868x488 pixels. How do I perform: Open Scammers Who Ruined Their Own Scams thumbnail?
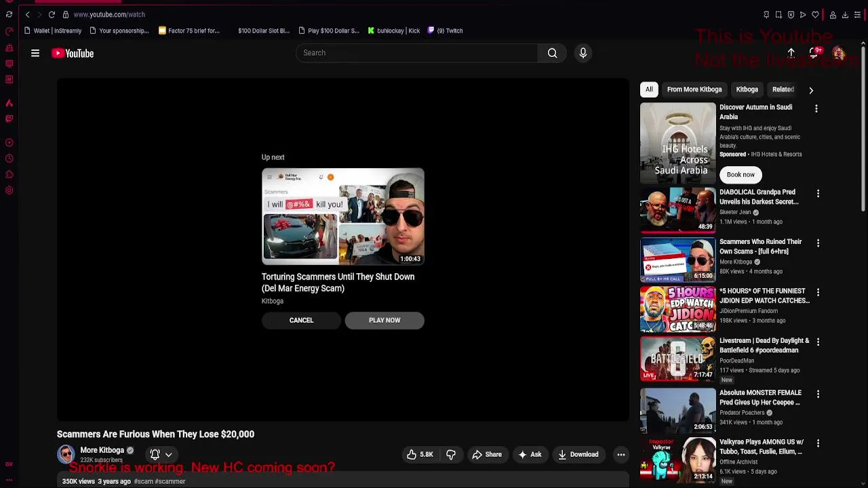(677, 260)
